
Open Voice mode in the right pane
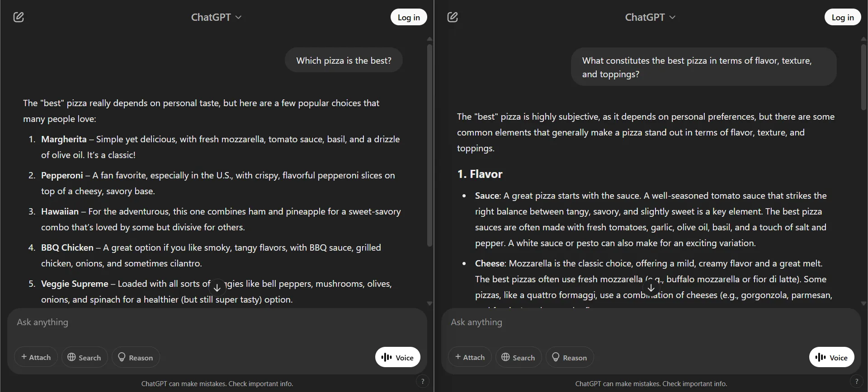click(831, 357)
